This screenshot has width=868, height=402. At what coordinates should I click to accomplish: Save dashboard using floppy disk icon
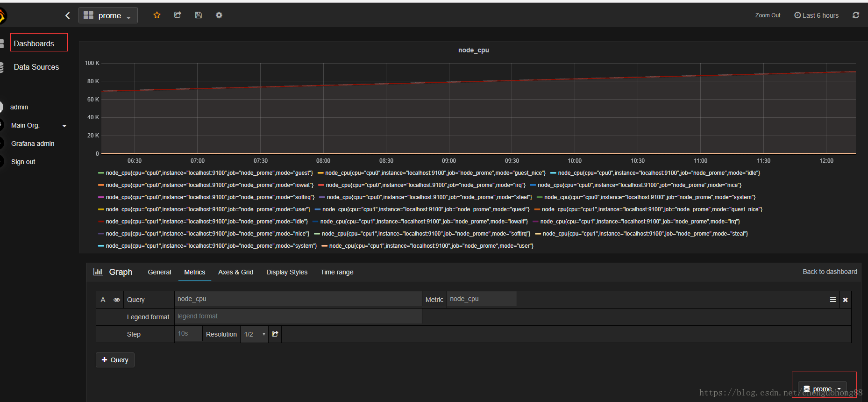tap(199, 15)
